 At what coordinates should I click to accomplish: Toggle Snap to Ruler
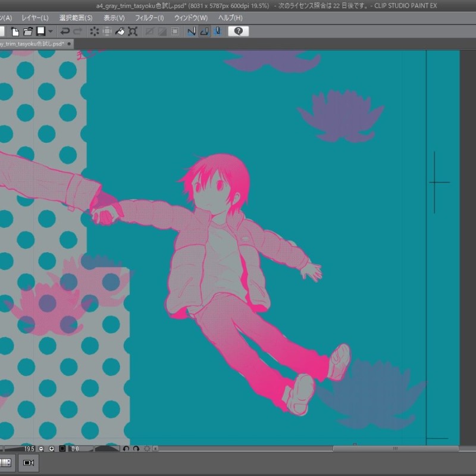(x=191, y=31)
